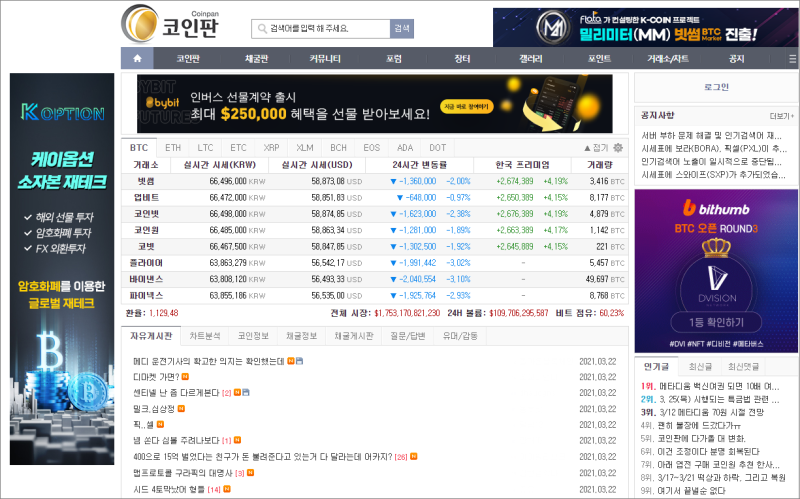Open the hamburger menu icon at nav bar end
The height and width of the screenshot is (499, 800).
(792, 59)
